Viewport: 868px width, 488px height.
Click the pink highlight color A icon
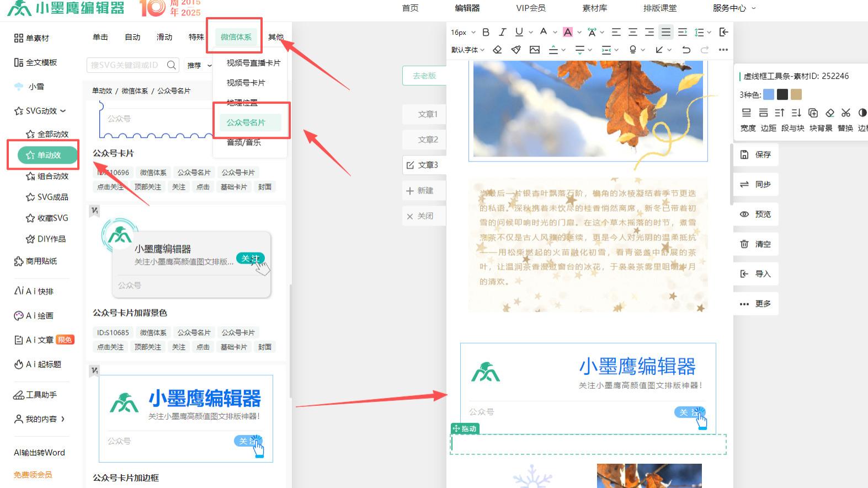click(568, 32)
